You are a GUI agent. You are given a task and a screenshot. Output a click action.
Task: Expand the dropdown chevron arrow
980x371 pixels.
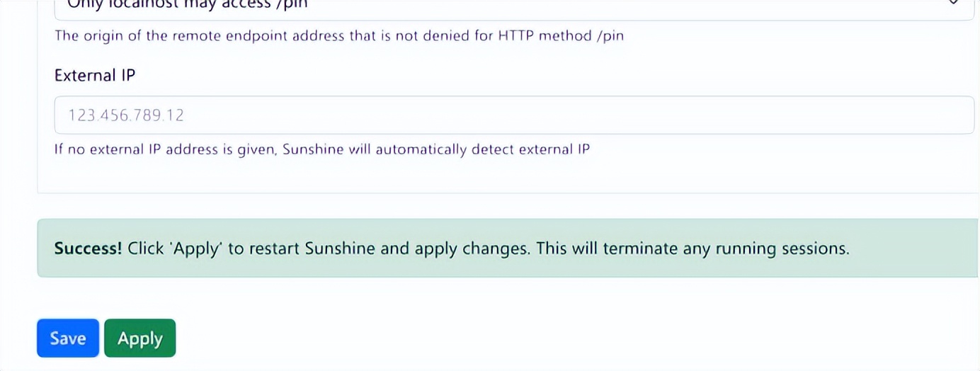pos(953,4)
